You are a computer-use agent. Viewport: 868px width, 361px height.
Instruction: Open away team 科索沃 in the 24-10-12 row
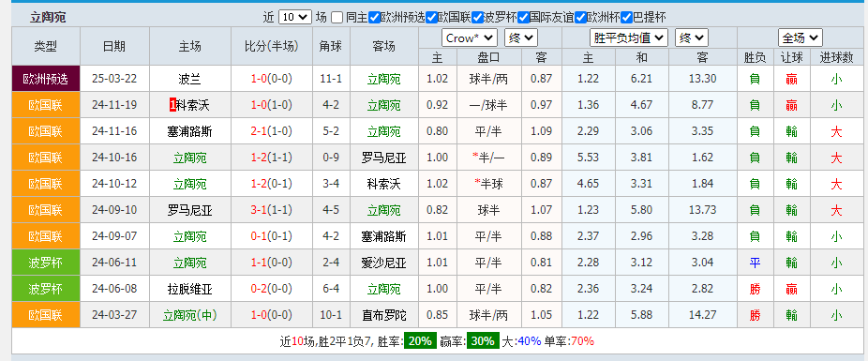click(x=383, y=184)
